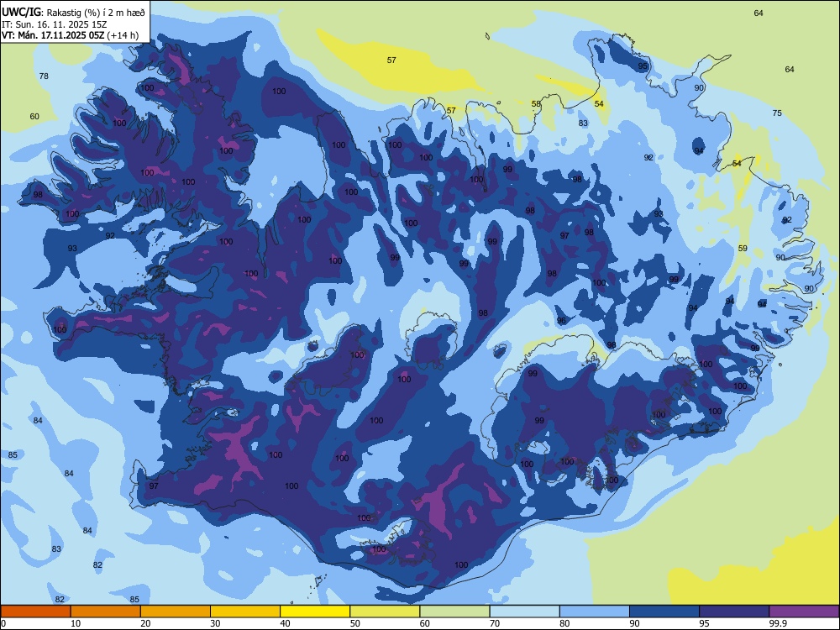This screenshot has width=840, height=630.
Task: Click the '96' humidity value on the map
Action: tap(561, 321)
